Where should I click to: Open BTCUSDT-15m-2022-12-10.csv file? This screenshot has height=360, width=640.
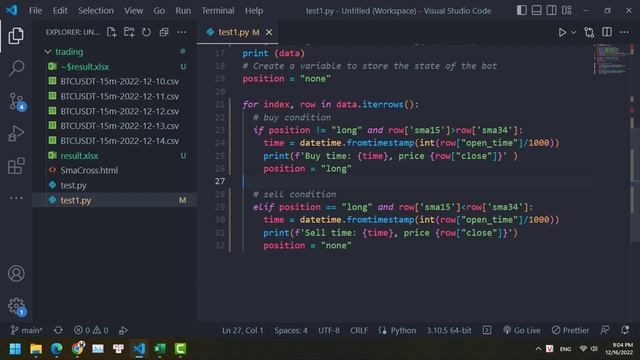tap(115, 81)
